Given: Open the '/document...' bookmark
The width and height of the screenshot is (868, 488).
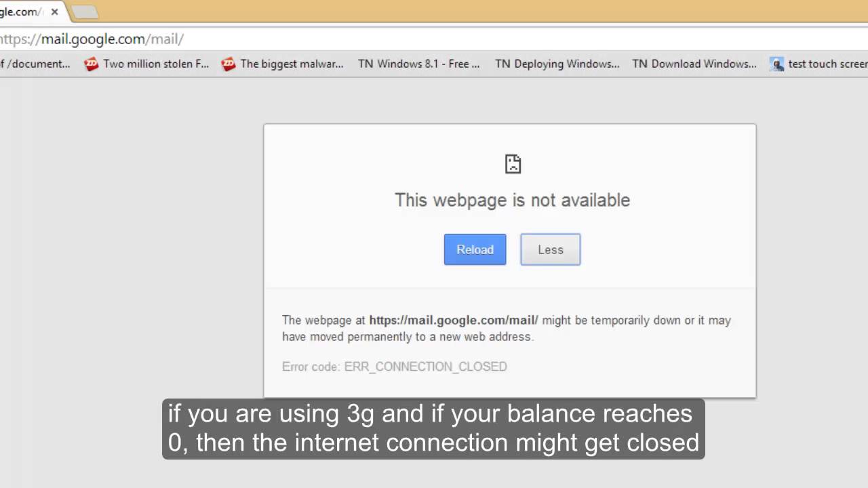Looking at the screenshot, I should coord(35,64).
